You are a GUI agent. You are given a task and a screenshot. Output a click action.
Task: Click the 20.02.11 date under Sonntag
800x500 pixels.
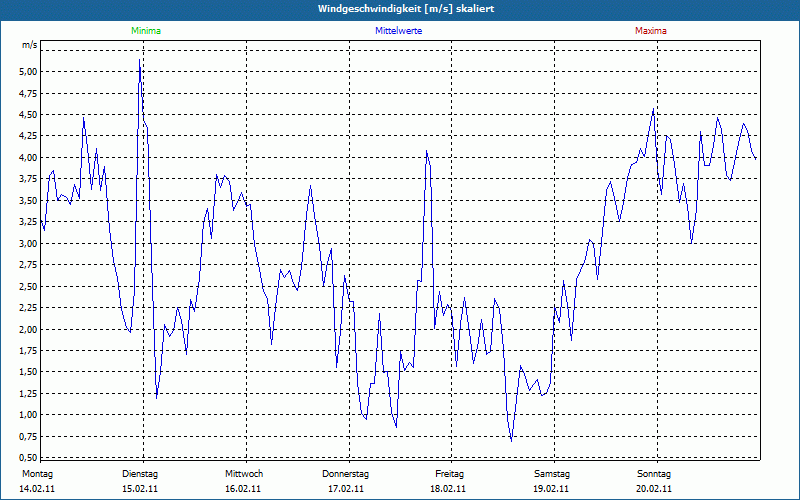click(654, 489)
